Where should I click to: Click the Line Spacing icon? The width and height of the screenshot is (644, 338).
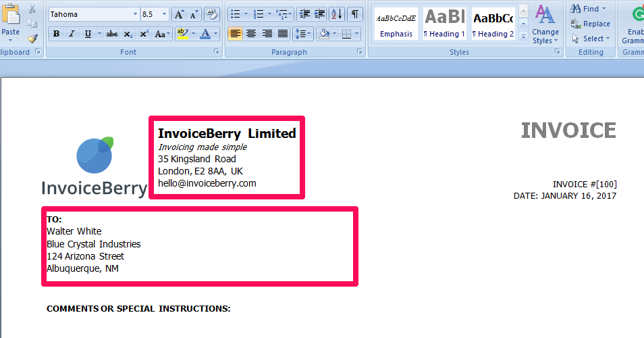[303, 34]
